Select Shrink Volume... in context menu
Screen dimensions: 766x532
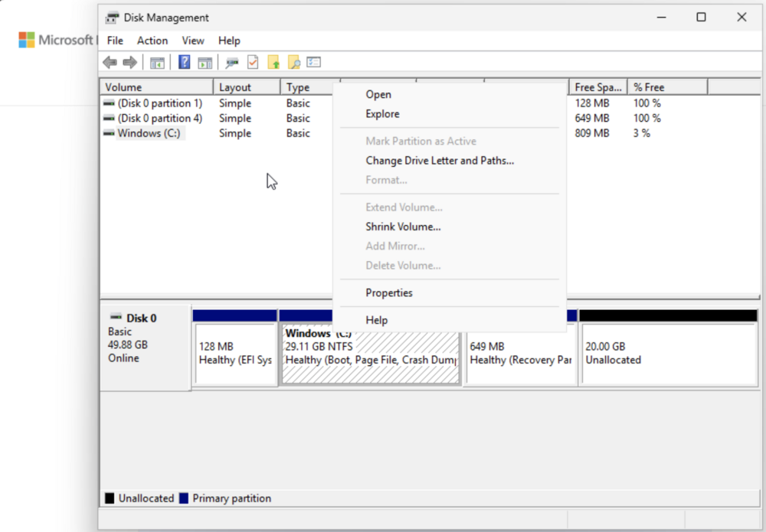click(x=450, y=227)
